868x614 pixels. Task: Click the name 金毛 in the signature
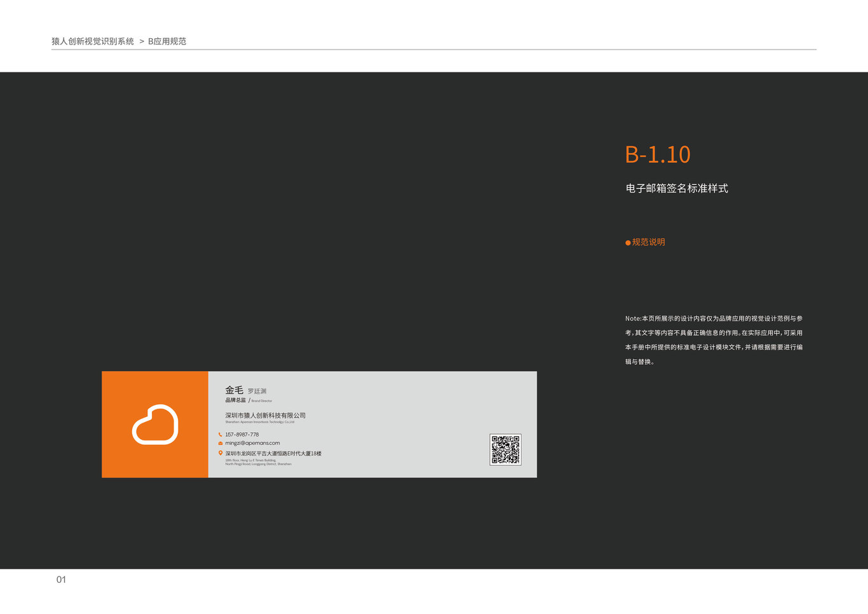coord(234,390)
